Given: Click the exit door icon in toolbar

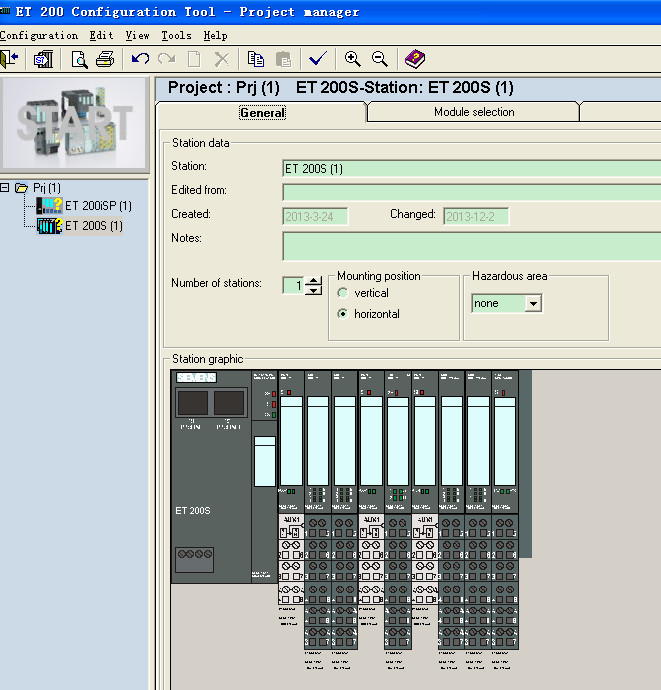Looking at the screenshot, I should (x=10, y=60).
